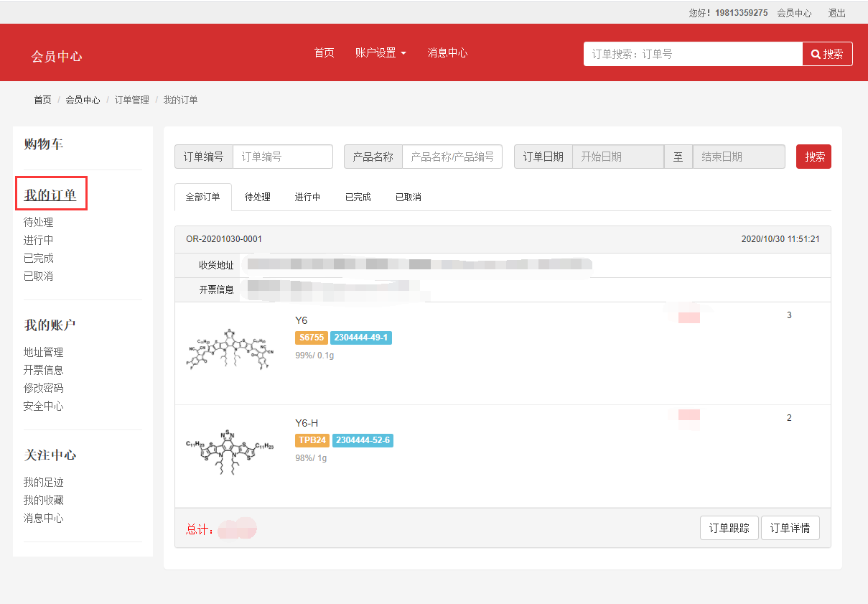868x604 pixels.
Task: Click the red order search button in header
Action: tap(827, 54)
